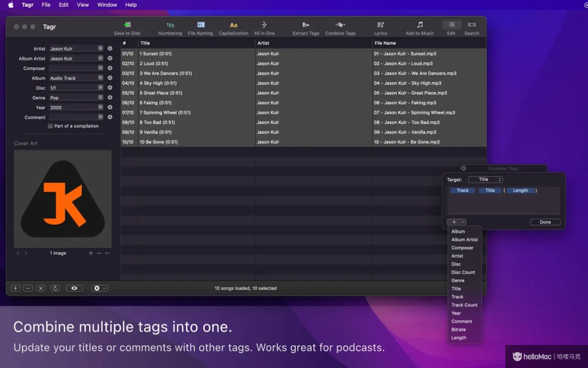Show next cover art image

(x=26, y=253)
